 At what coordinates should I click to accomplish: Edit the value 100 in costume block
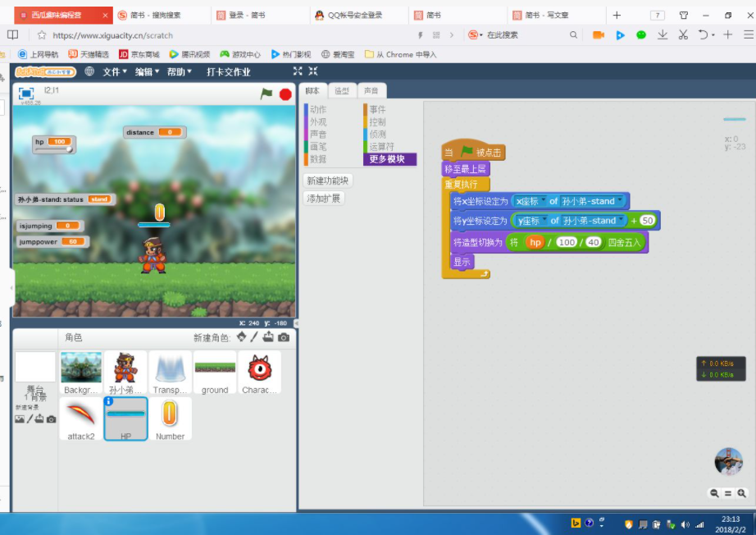567,242
